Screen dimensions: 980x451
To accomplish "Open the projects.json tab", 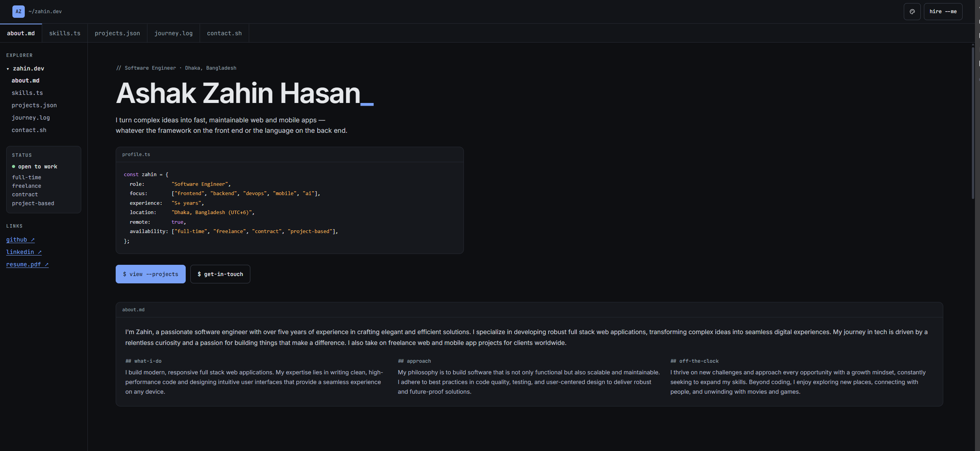I will pyautogui.click(x=117, y=33).
